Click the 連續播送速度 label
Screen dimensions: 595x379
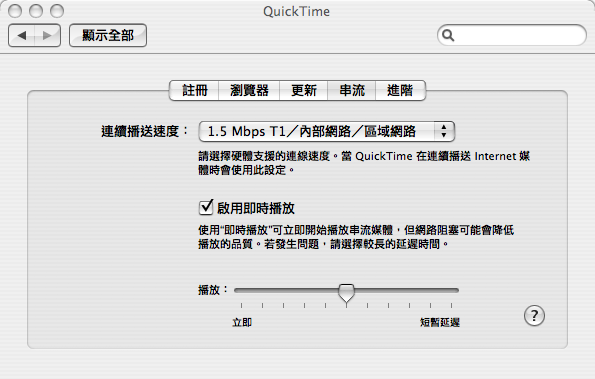pyautogui.click(x=145, y=131)
